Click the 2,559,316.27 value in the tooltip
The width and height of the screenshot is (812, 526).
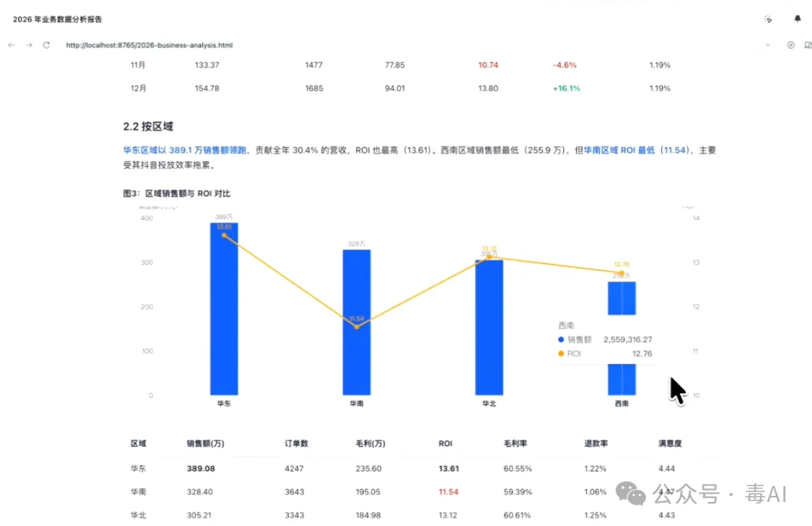628,339
